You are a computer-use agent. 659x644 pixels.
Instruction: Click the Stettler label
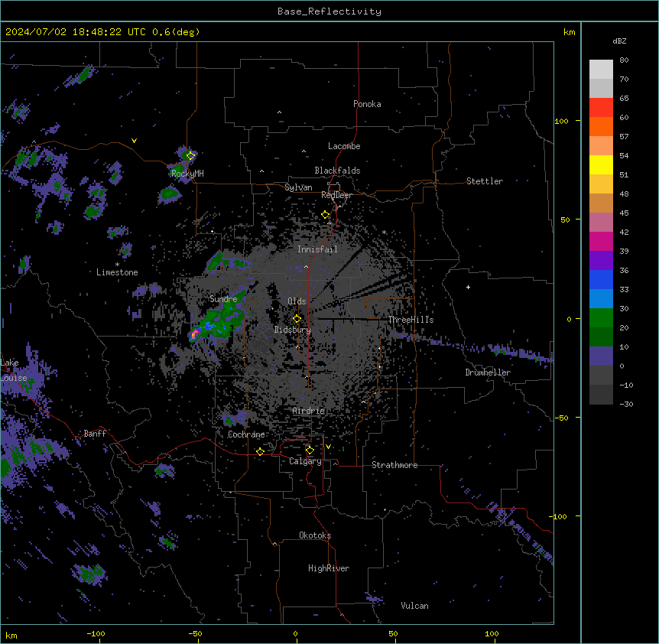click(x=485, y=181)
